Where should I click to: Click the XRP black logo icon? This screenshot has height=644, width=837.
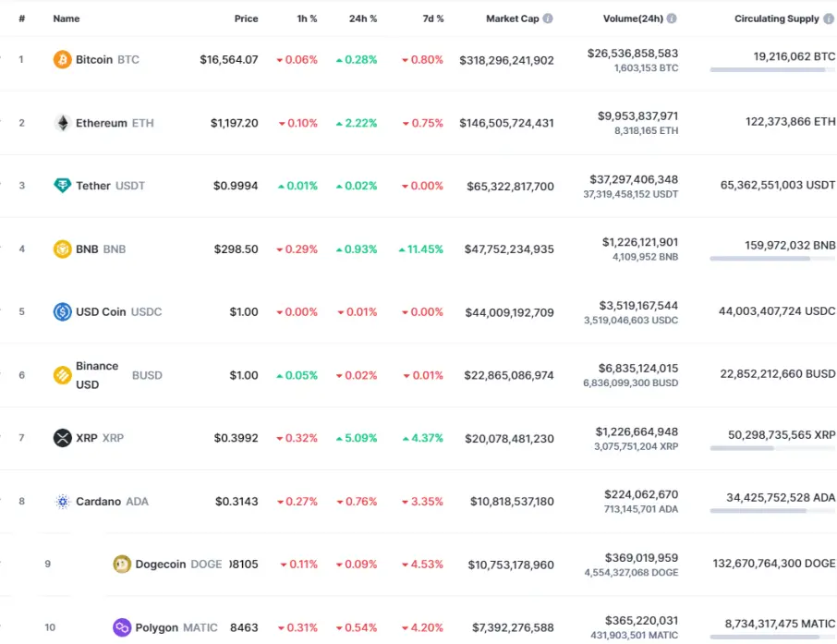(x=63, y=438)
